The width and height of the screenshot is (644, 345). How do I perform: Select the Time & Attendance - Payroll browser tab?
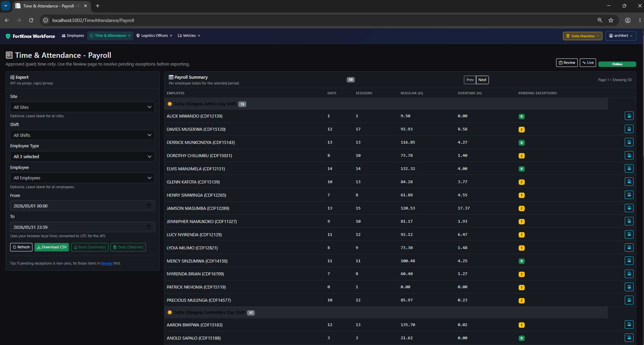click(x=51, y=6)
